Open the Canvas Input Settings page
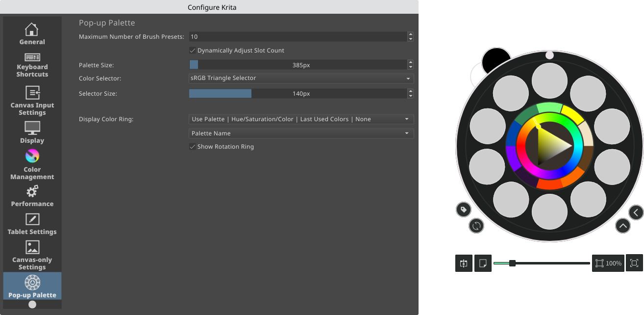This screenshot has width=644, height=315. tap(32, 101)
